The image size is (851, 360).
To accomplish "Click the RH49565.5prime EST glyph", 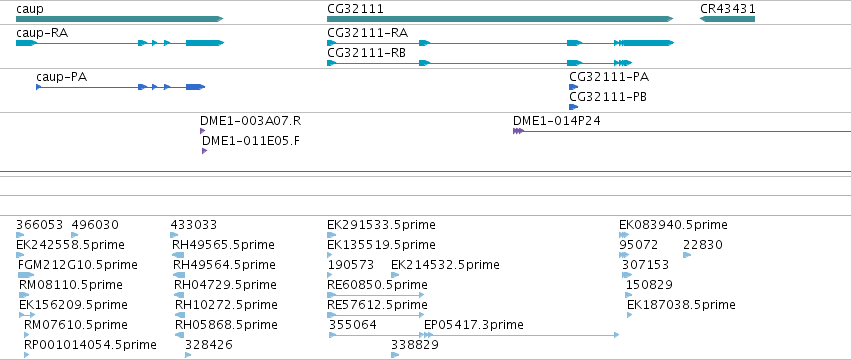I will 178,255.
